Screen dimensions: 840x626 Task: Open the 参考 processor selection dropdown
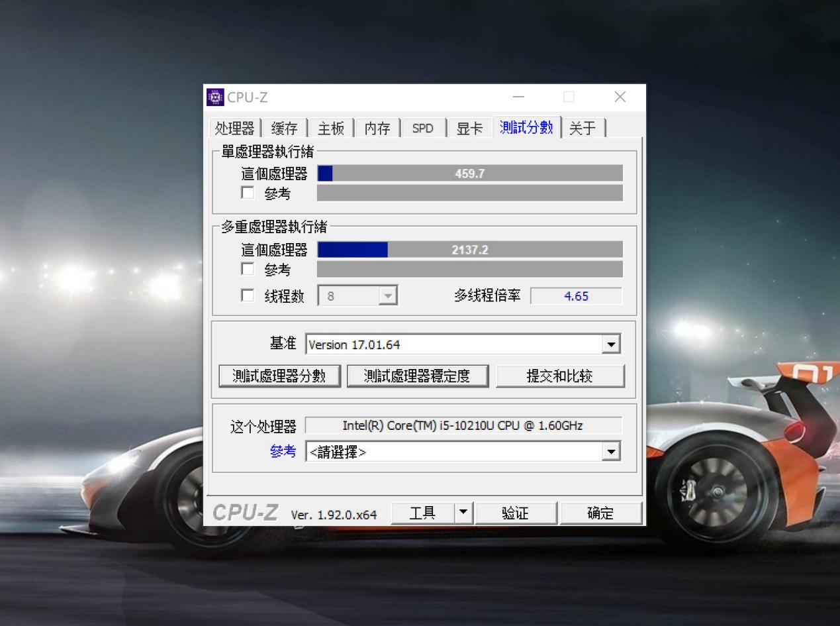[610, 451]
